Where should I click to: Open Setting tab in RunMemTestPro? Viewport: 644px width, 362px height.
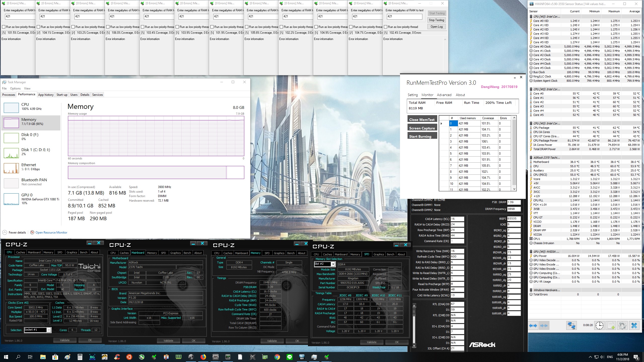click(x=413, y=95)
